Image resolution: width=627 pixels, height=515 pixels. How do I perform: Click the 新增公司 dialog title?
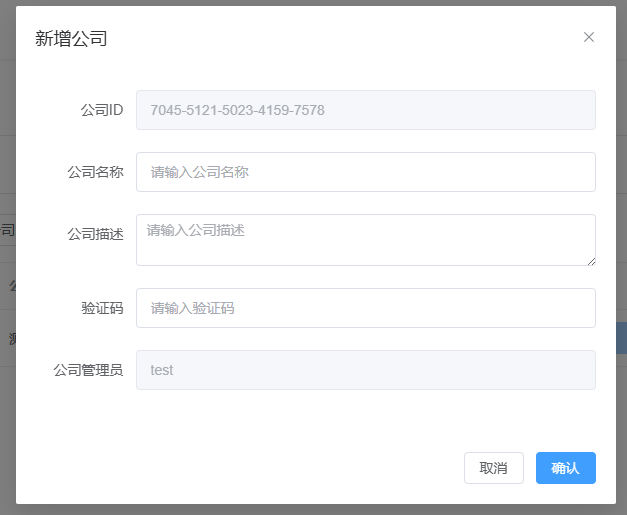(71, 39)
